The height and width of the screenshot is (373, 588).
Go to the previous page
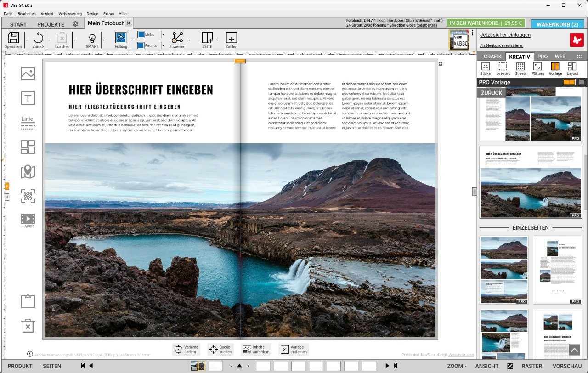pyautogui.click(x=91, y=366)
